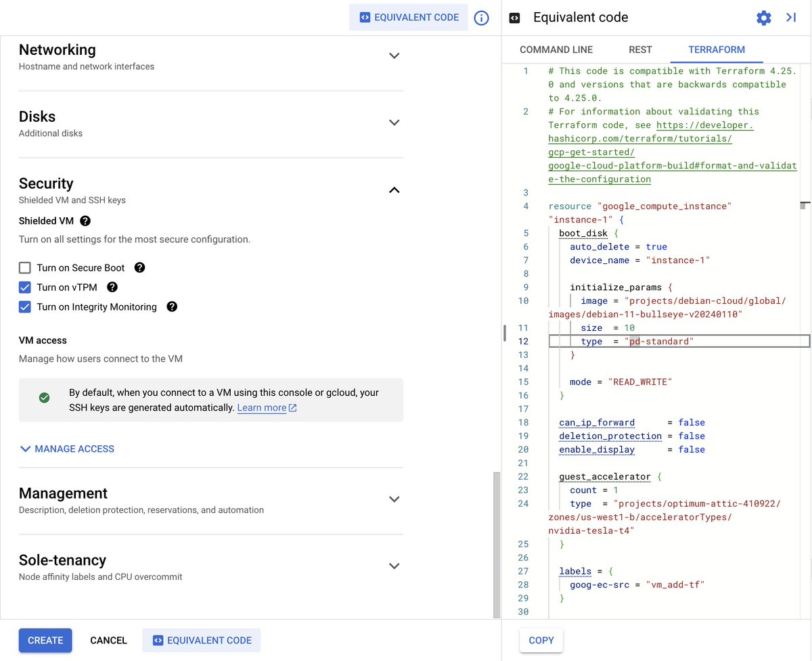This screenshot has width=812, height=661.
Task: Click the can_ip_forward code line
Action: coord(632,423)
